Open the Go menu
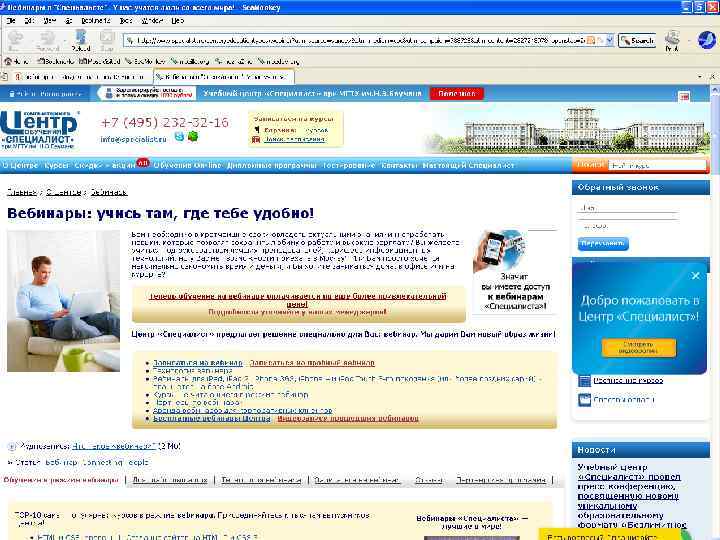Screen dimensions: 720x540 [69, 21]
